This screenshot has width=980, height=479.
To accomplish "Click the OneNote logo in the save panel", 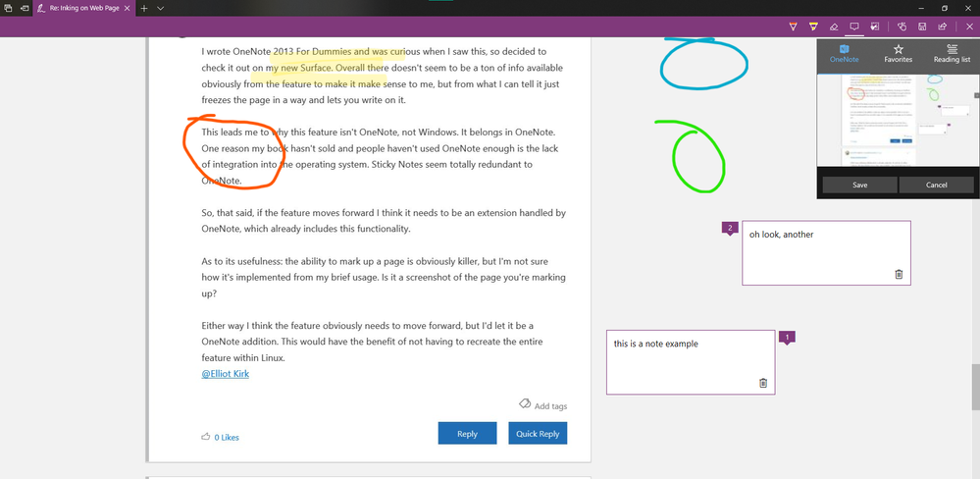I will pos(844,49).
